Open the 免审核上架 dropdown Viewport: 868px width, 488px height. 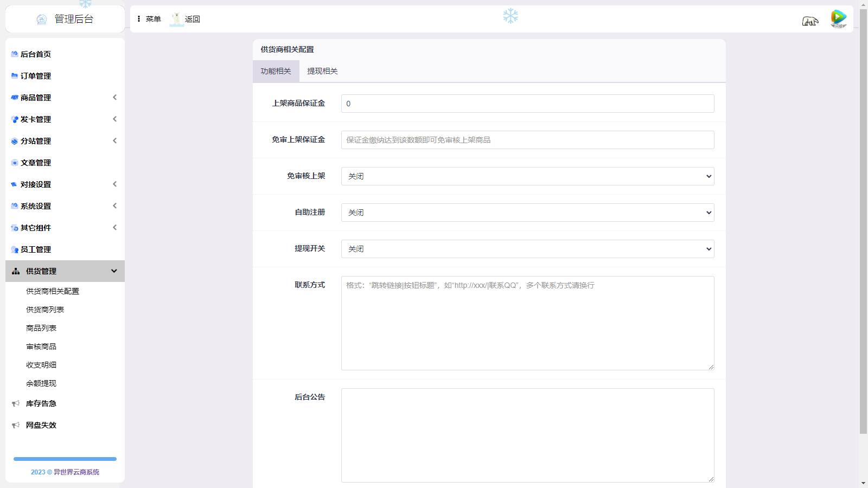pos(527,176)
